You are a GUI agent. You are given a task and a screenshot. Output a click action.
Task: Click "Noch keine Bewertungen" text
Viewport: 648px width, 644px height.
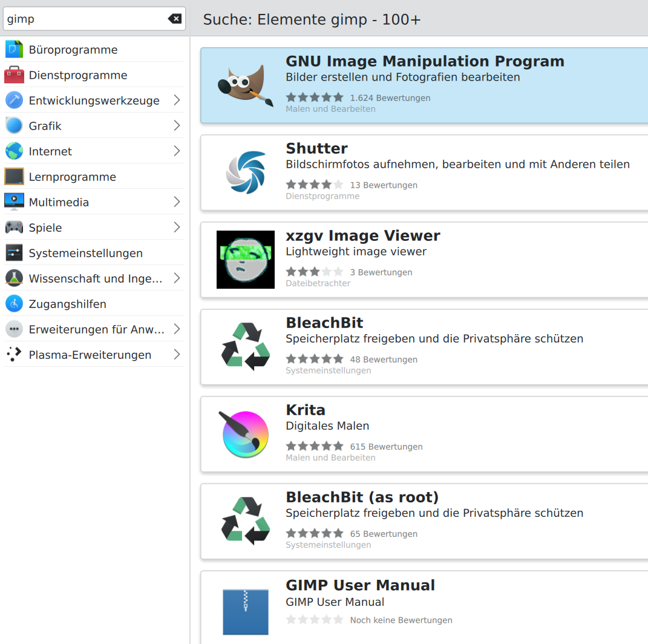401,620
